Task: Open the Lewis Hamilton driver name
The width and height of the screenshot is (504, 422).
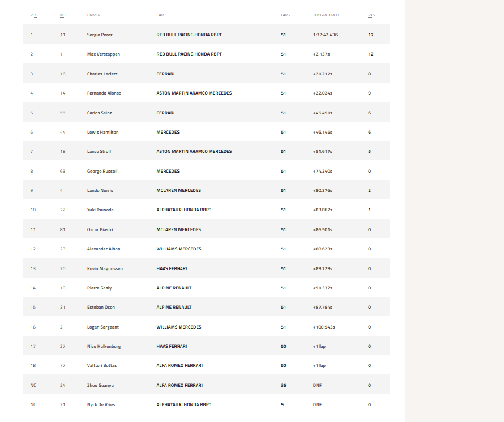Action: tap(102, 132)
